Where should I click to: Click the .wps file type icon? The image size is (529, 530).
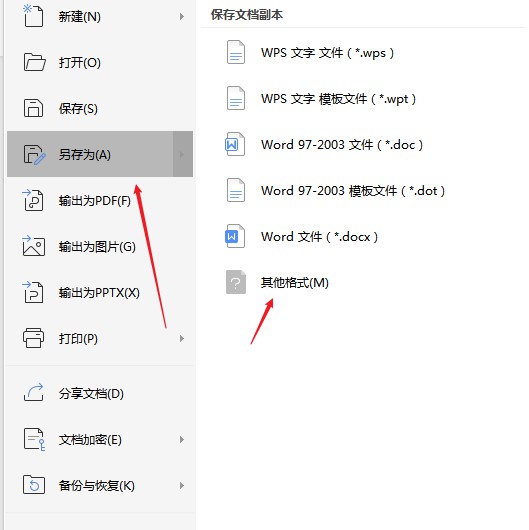coord(236,52)
